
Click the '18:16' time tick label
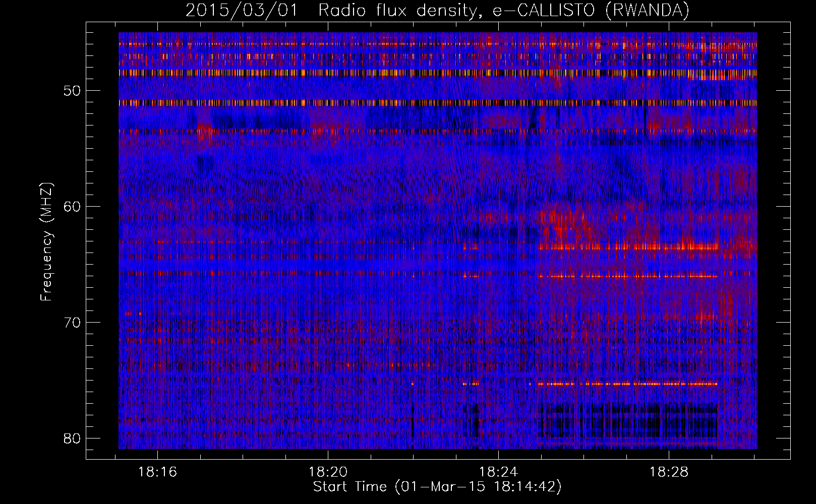158,472
